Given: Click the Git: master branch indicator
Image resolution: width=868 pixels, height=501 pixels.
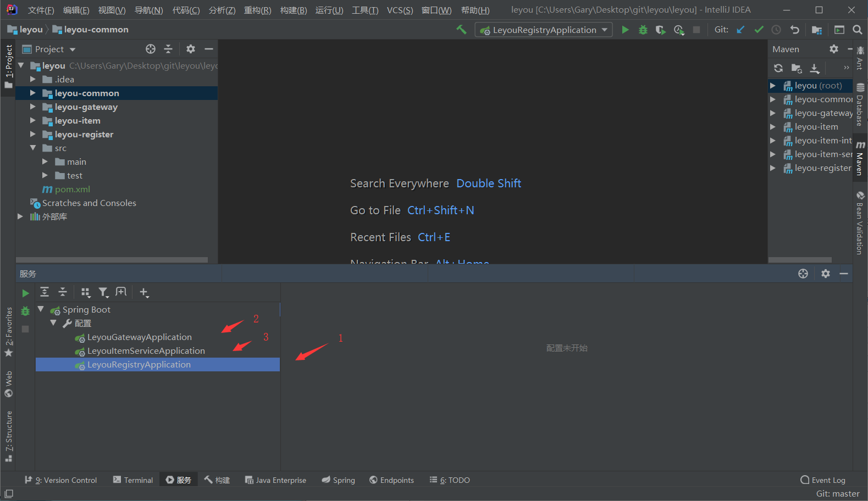Looking at the screenshot, I should (x=838, y=494).
